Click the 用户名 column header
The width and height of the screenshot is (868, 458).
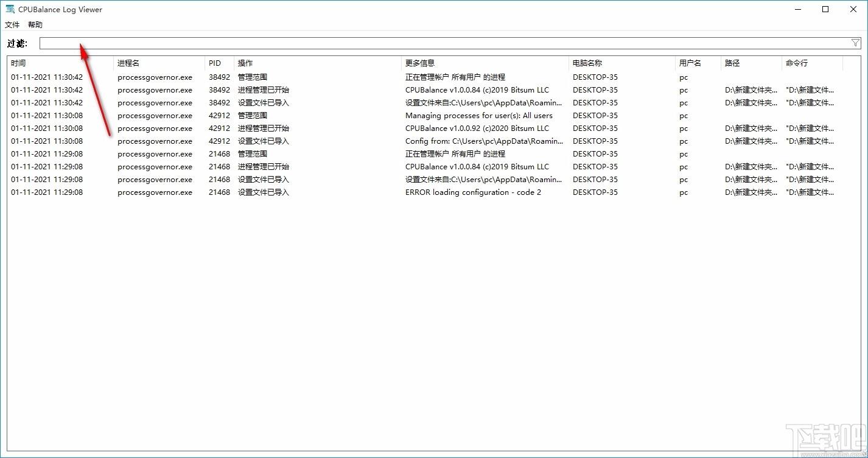[x=698, y=63]
